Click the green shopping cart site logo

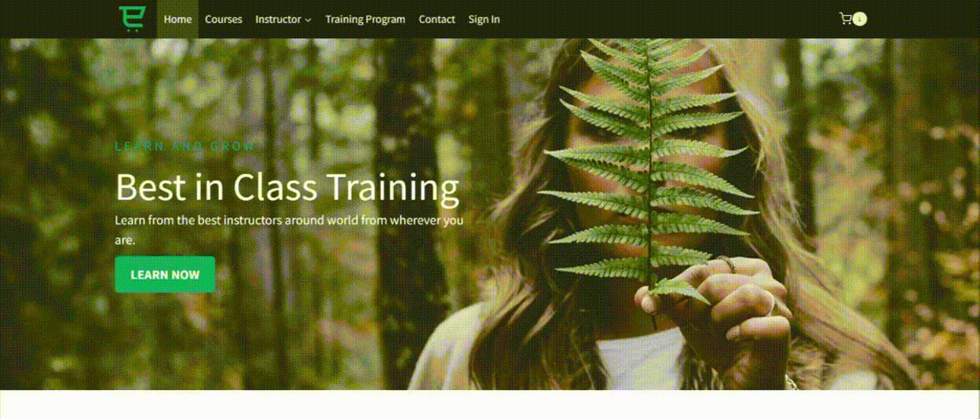tap(132, 19)
